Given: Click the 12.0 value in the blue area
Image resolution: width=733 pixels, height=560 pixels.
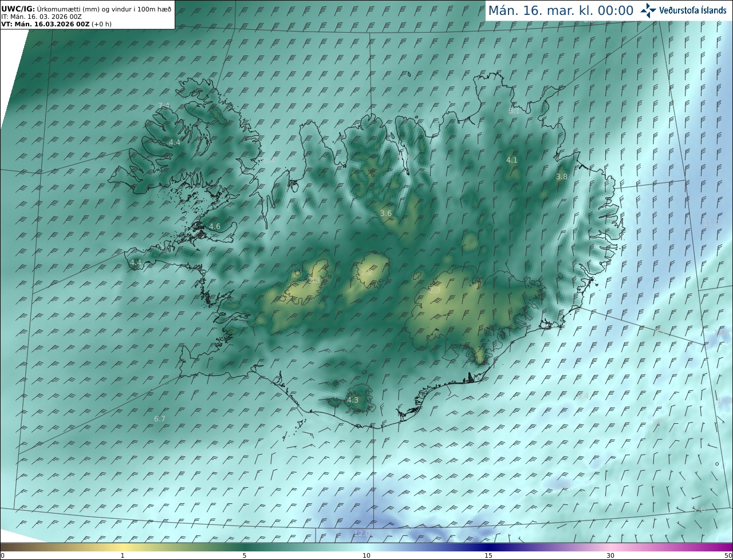Looking at the screenshot, I should [362, 533].
